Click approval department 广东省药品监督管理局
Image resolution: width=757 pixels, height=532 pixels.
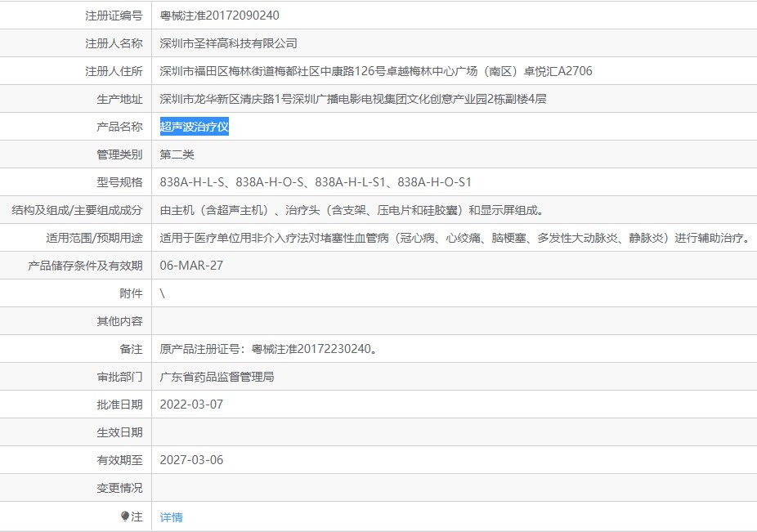[217, 377]
